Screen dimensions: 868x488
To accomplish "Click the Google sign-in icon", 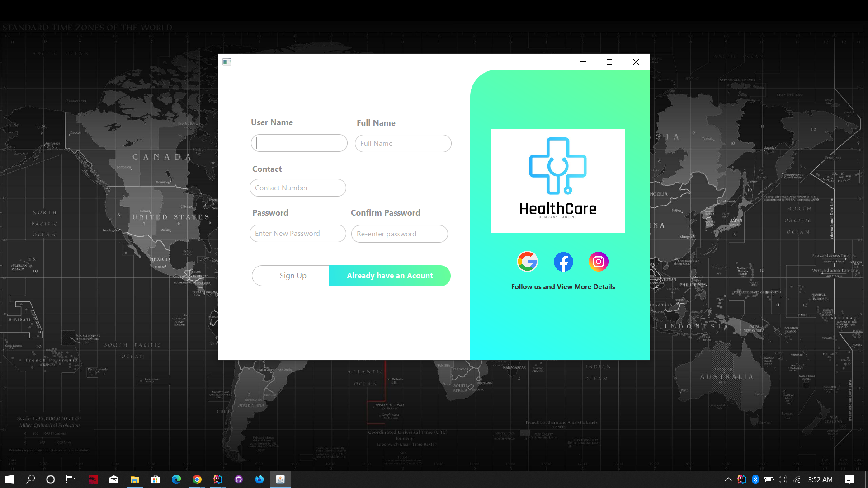I will point(527,261).
